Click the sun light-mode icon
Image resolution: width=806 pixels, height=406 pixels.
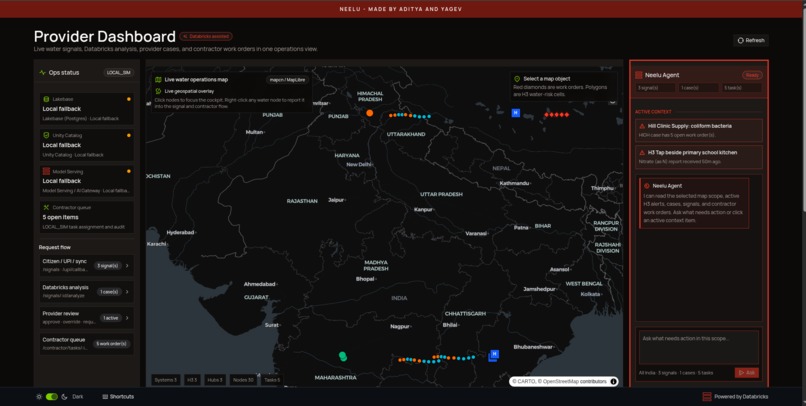pyautogui.click(x=39, y=397)
